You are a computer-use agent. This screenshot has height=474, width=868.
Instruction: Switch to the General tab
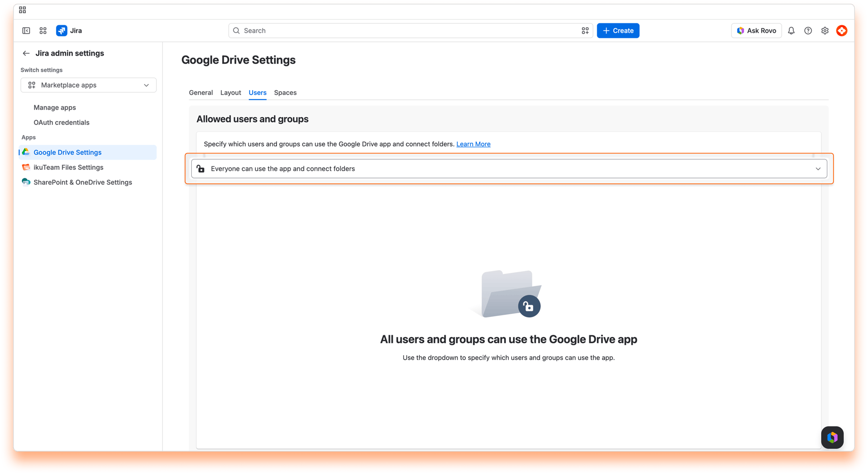coord(201,93)
